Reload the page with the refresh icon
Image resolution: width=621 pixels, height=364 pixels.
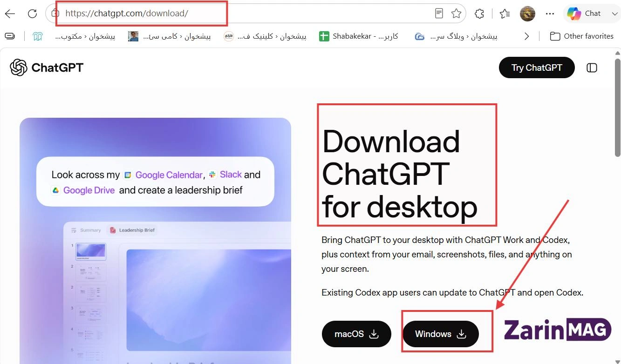pos(32,13)
